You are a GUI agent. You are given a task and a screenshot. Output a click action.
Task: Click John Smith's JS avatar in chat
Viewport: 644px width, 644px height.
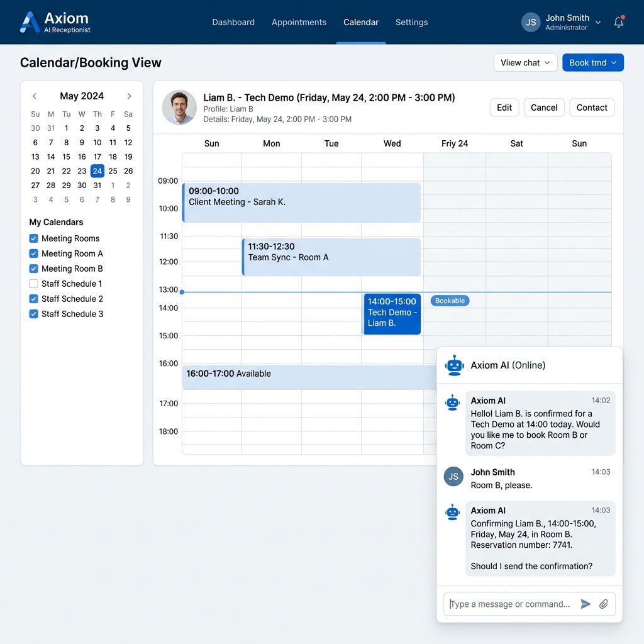(x=453, y=477)
